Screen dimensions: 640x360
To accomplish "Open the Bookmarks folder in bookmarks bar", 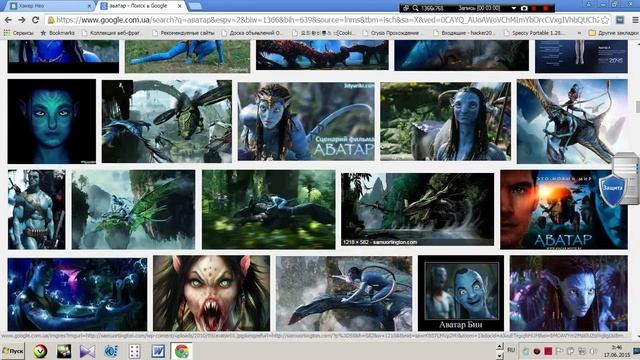I will (x=58, y=33).
